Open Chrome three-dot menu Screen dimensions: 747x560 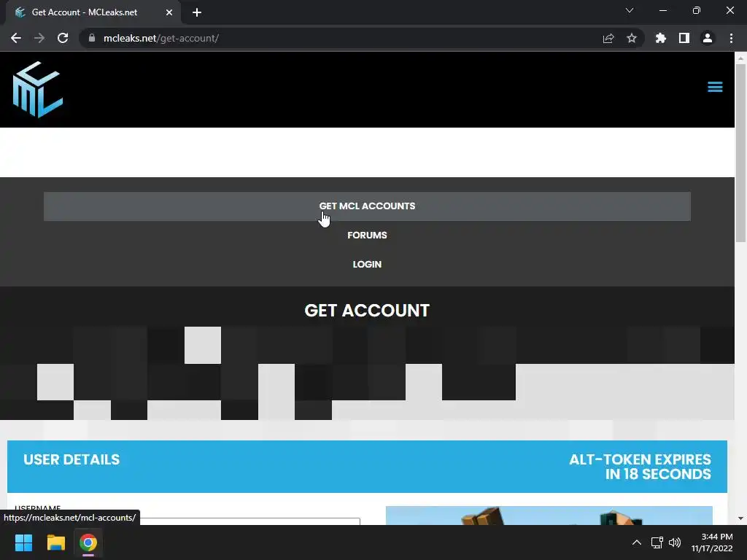point(731,38)
